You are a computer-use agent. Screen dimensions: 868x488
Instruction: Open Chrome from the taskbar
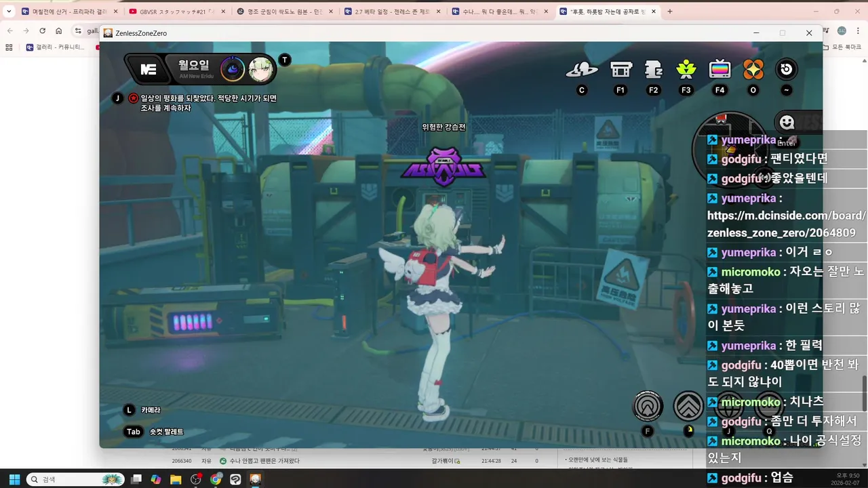[216, 479]
